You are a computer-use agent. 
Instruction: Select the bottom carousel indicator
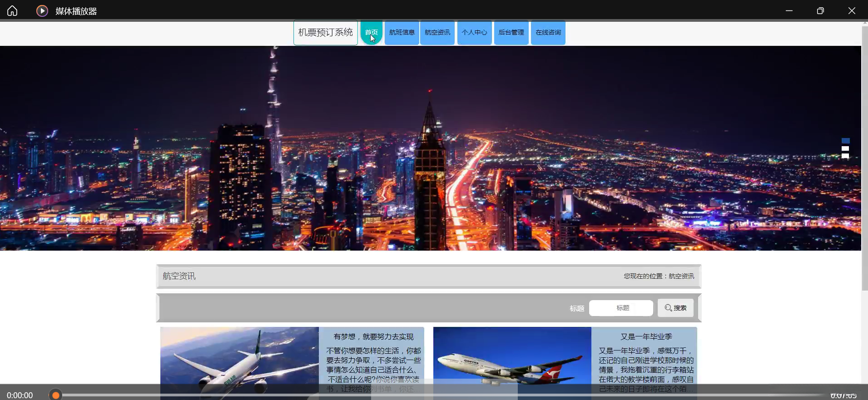845,156
